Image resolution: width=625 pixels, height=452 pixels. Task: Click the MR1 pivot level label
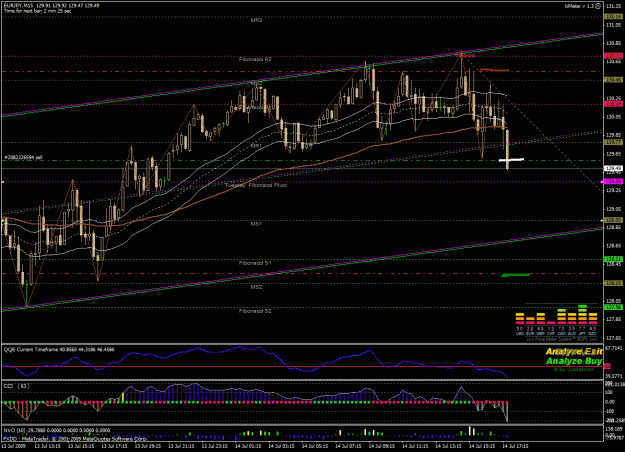tap(256, 146)
